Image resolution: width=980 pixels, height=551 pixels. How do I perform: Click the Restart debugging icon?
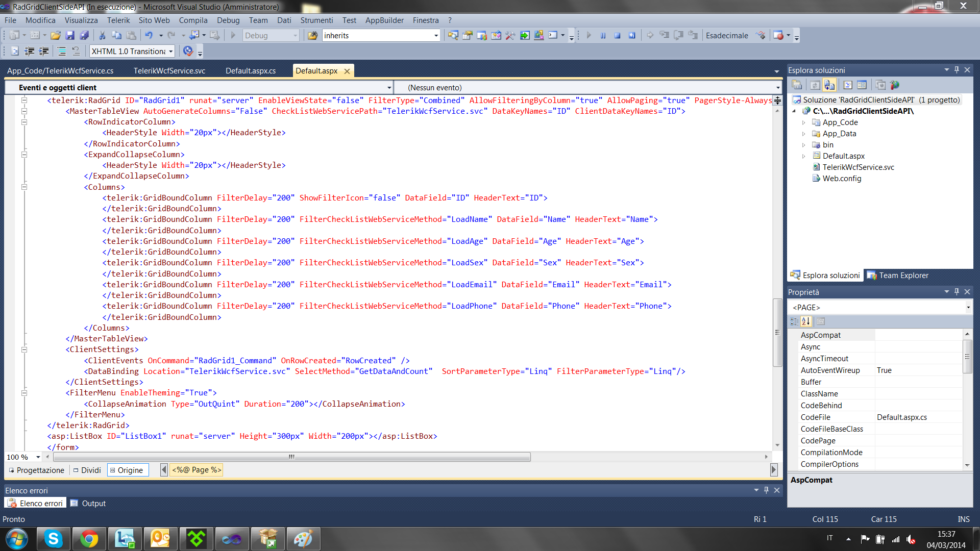pos(632,35)
